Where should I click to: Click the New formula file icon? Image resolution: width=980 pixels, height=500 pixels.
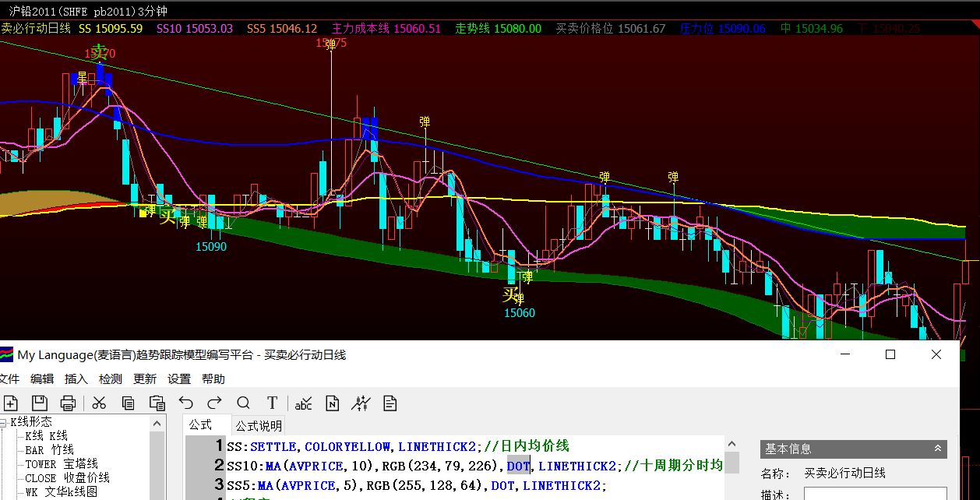pyautogui.click(x=10, y=403)
